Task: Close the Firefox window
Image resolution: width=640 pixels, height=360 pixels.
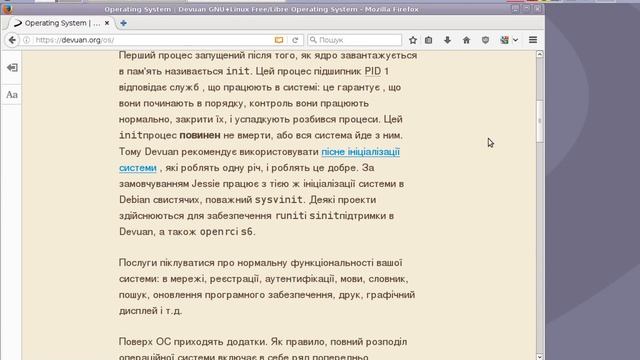Action: pos(538,9)
